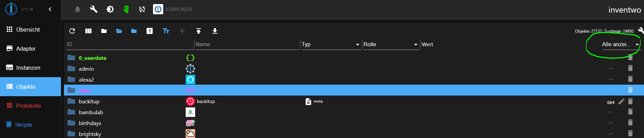
Task: Click the upload objects arrow icon
Action: click(x=199, y=31)
